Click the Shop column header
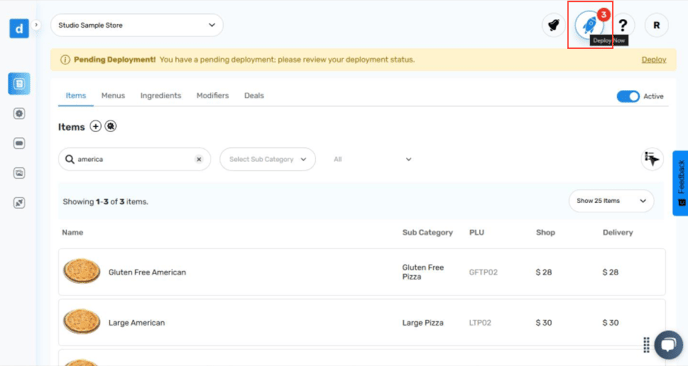688x366 pixels. pos(545,233)
